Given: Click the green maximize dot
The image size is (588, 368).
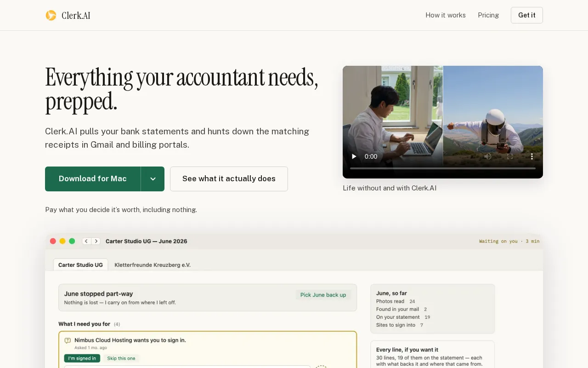Looking at the screenshot, I should (72, 241).
